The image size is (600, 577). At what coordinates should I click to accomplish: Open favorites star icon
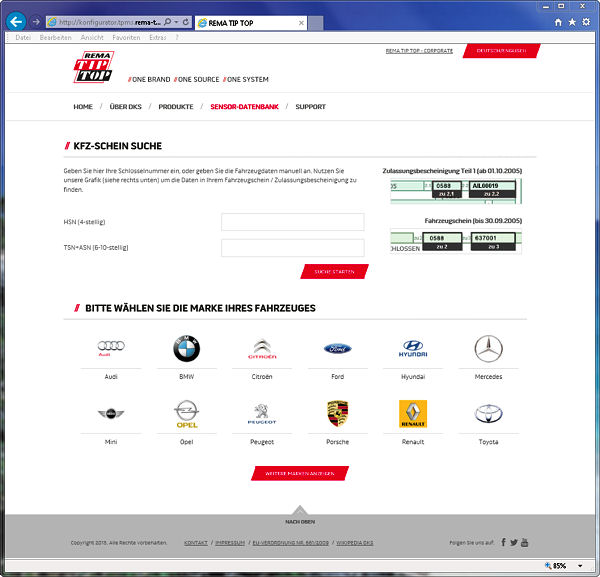tap(572, 22)
